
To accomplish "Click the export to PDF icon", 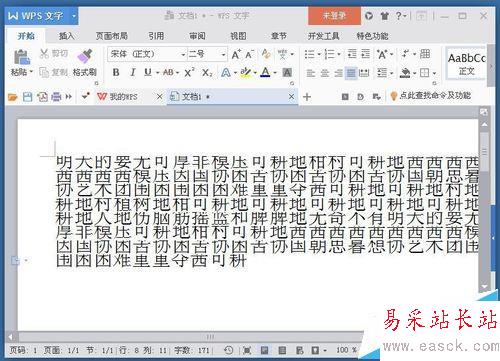I will point(42,97).
